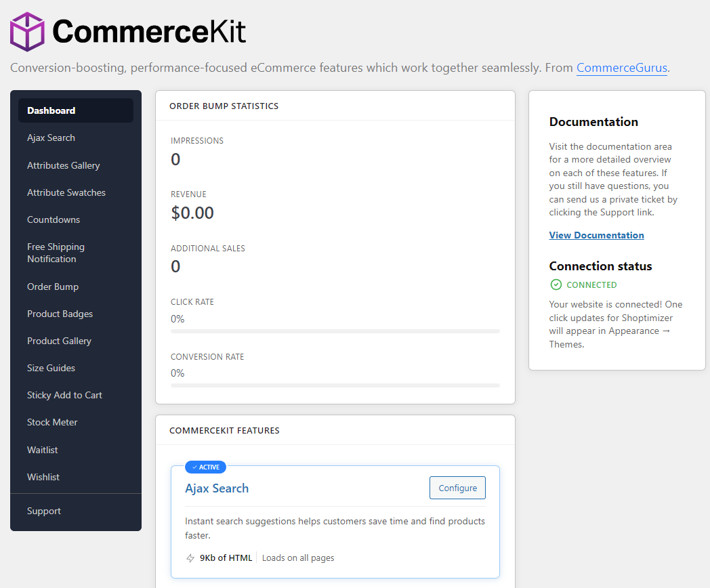This screenshot has height=588, width=710.
Task: Click the Revenue value $0.00
Action: pos(192,213)
